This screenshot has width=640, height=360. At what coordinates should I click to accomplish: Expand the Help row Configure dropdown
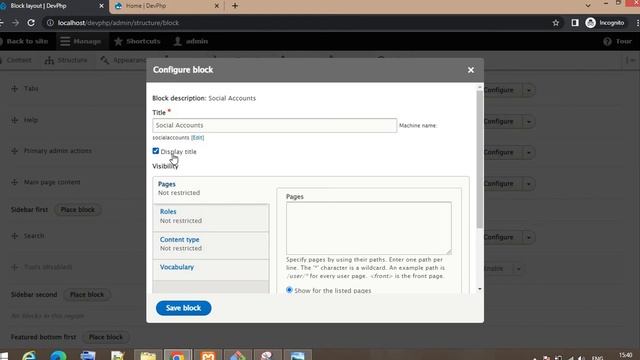tap(529, 121)
